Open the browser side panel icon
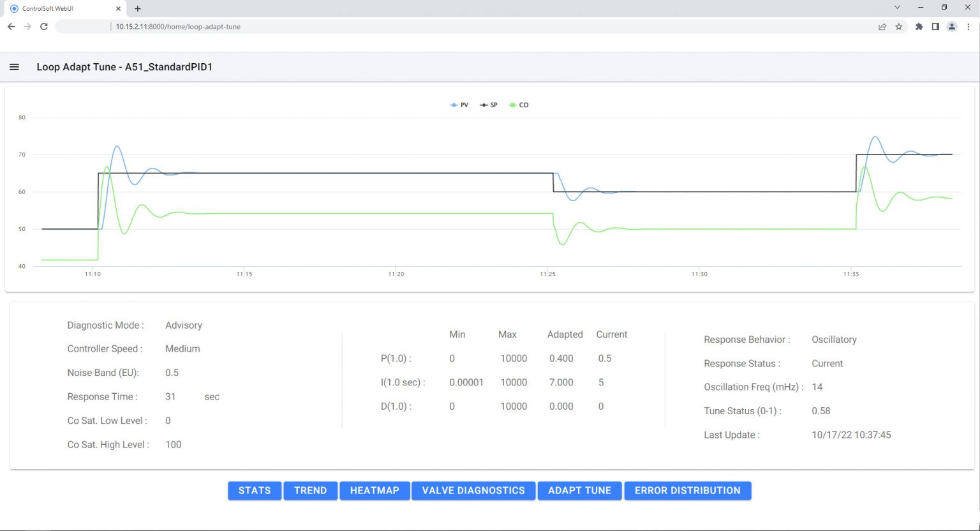The width and height of the screenshot is (980, 531). [x=935, y=27]
